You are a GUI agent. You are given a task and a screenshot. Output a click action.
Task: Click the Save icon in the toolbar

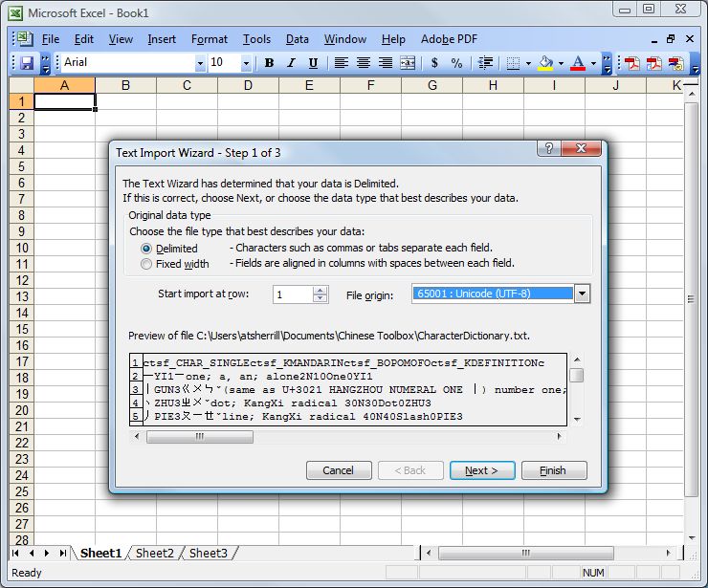point(27,63)
